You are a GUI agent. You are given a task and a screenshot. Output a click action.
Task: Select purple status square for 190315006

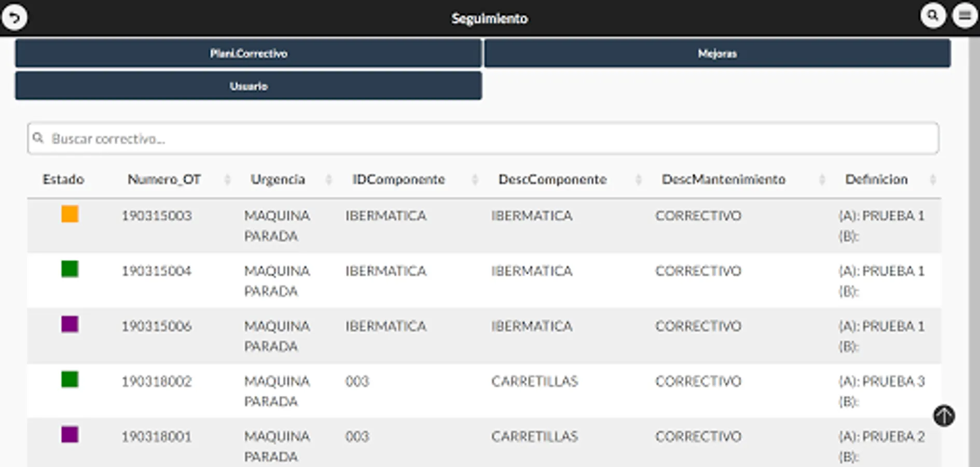[x=70, y=324]
